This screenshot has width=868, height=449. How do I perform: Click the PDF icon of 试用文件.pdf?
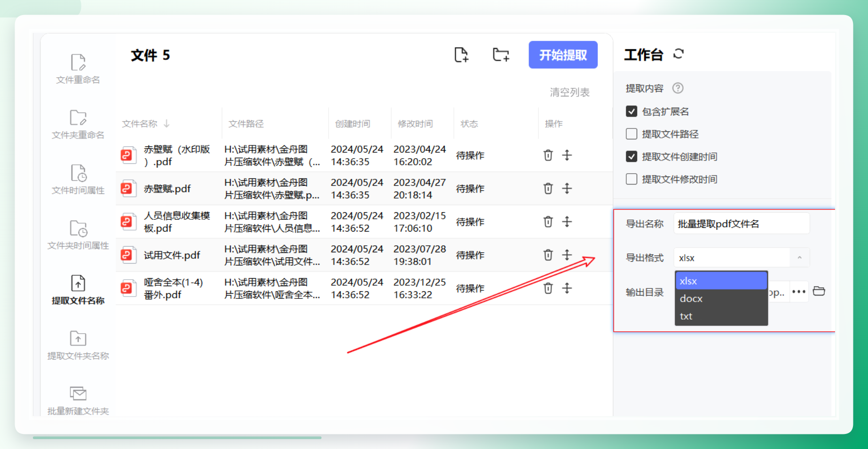click(127, 255)
